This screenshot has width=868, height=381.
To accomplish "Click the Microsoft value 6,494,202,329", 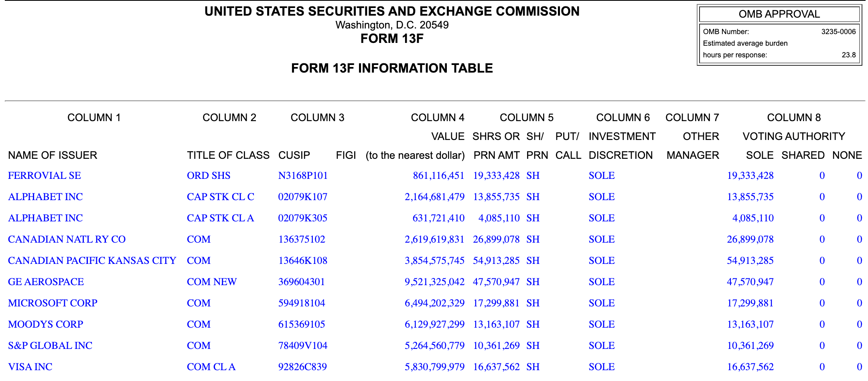I will (434, 303).
